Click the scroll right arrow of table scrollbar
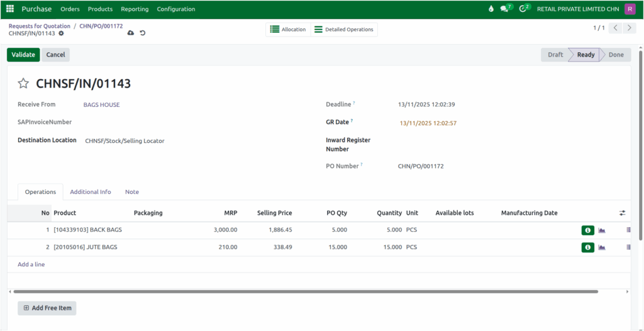 pyautogui.click(x=627, y=291)
